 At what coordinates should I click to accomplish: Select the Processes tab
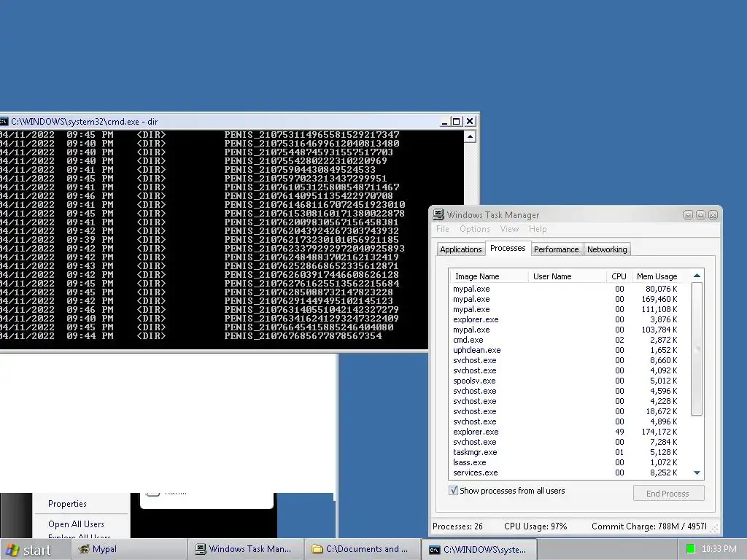click(x=508, y=248)
